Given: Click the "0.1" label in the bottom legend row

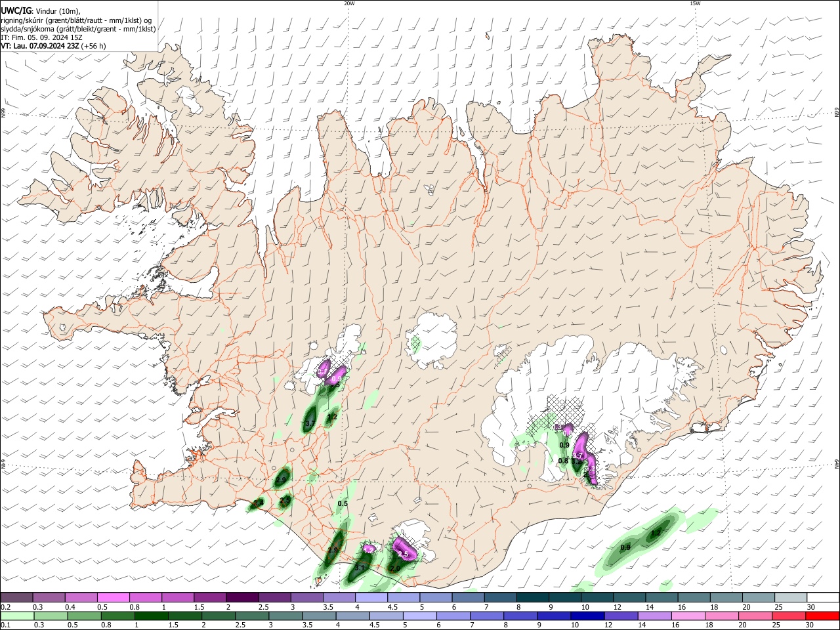Looking at the screenshot, I should pos(6,625).
